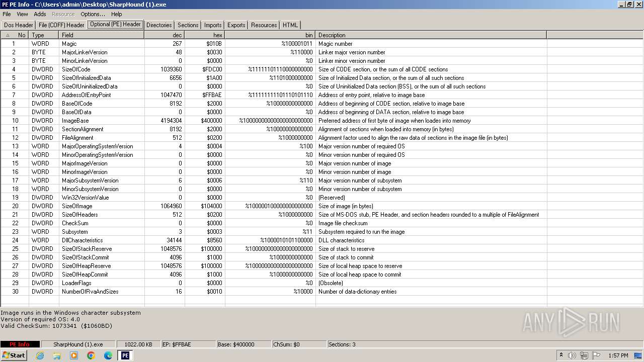Image resolution: width=644 pixels, height=362 pixels.
Task: Select the SizeOfHeapCommit field
Action: click(85, 275)
